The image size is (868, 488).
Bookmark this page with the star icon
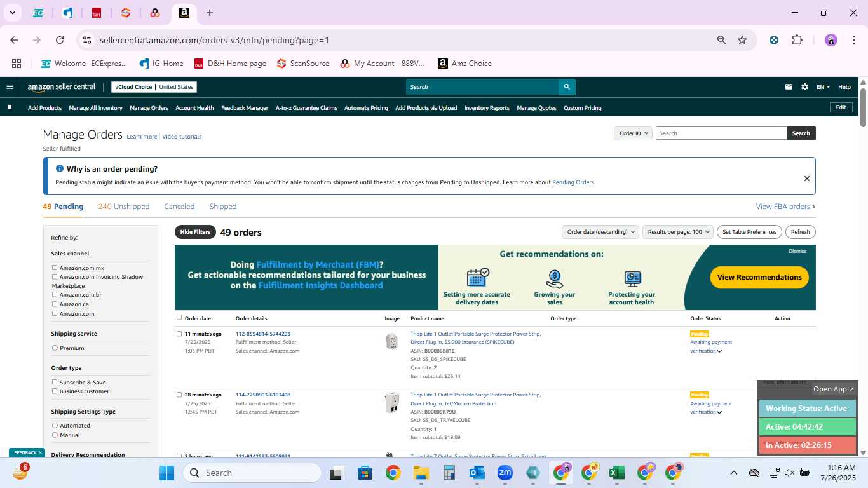point(742,40)
